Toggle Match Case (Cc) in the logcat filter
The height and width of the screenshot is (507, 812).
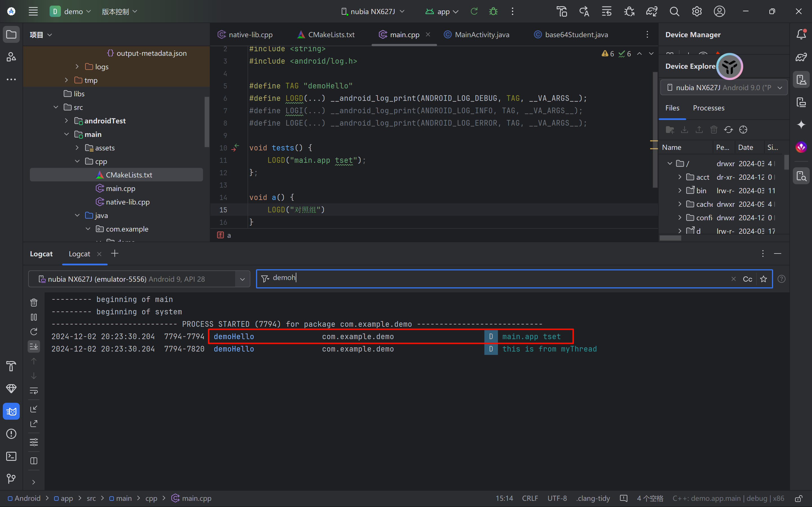pos(747,279)
